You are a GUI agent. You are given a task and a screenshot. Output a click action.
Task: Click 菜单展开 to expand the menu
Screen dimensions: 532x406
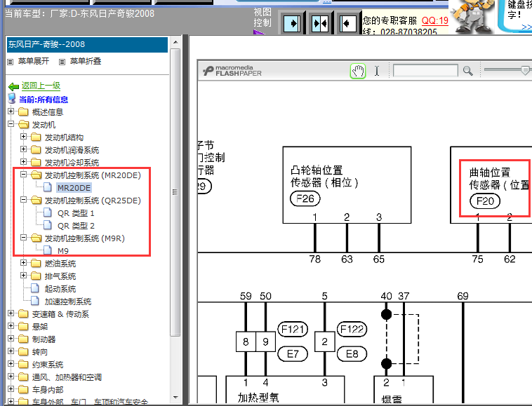pyautogui.click(x=34, y=61)
